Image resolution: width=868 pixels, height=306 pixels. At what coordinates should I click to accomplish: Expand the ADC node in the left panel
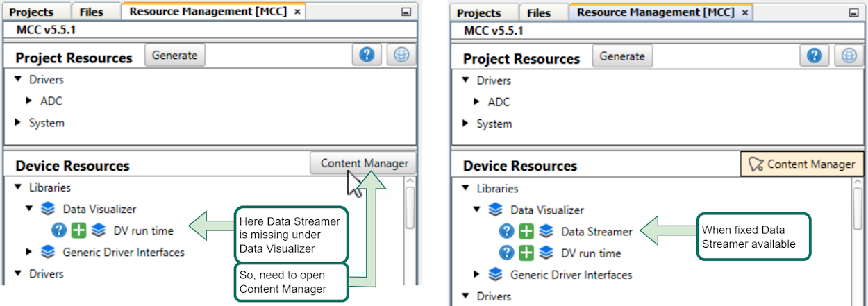pos(29,101)
